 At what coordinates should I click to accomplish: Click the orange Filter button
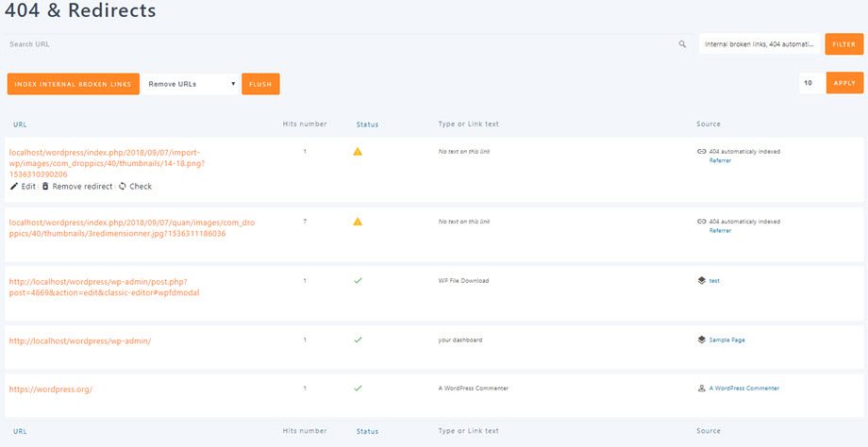(x=843, y=44)
